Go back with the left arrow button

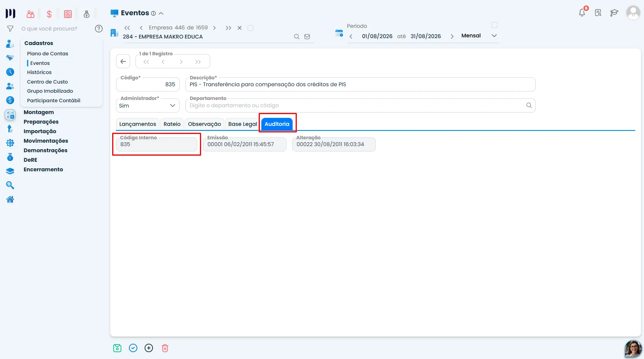123,61
